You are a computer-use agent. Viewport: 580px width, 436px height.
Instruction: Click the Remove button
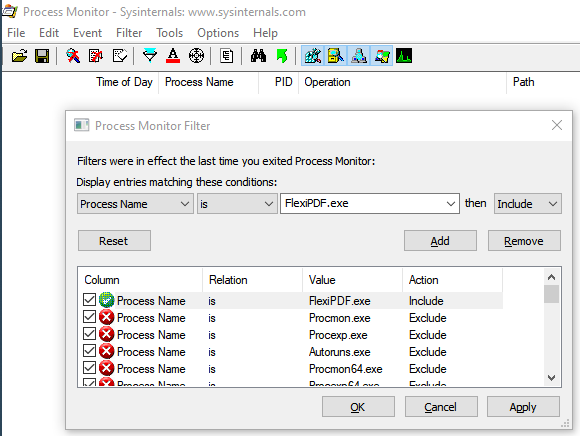pyautogui.click(x=524, y=241)
